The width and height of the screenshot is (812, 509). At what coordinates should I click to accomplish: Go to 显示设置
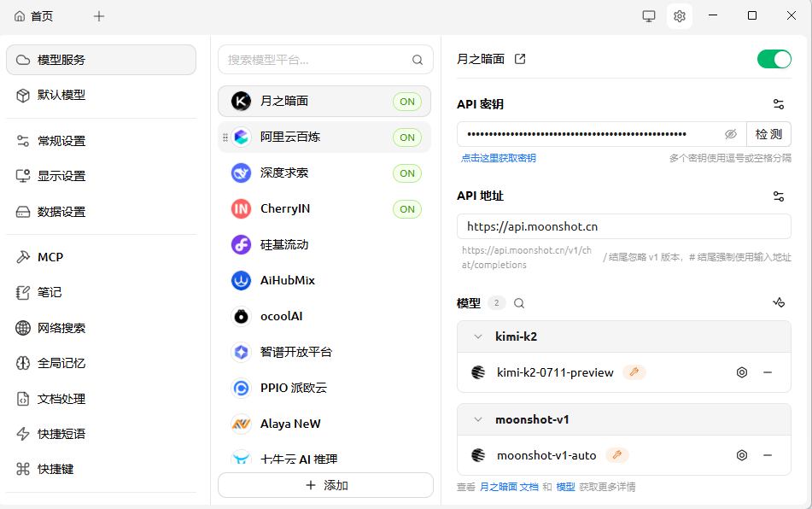click(101, 176)
